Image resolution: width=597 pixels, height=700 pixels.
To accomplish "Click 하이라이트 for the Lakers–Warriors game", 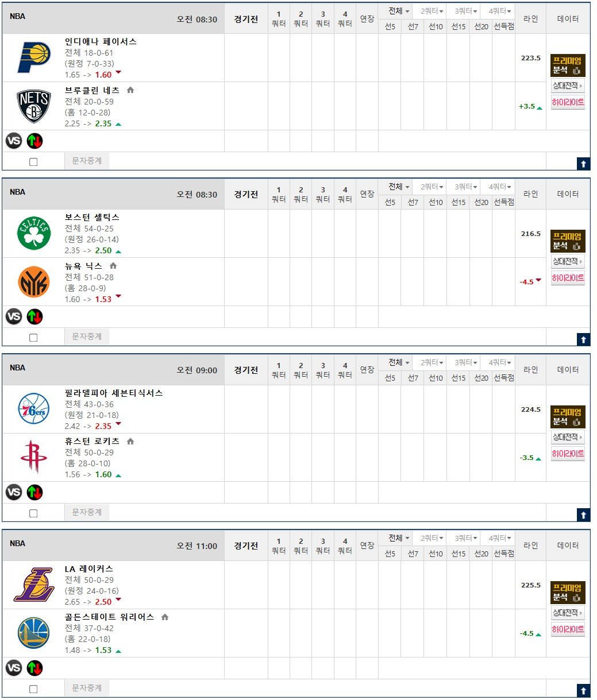I will pos(567,629).
